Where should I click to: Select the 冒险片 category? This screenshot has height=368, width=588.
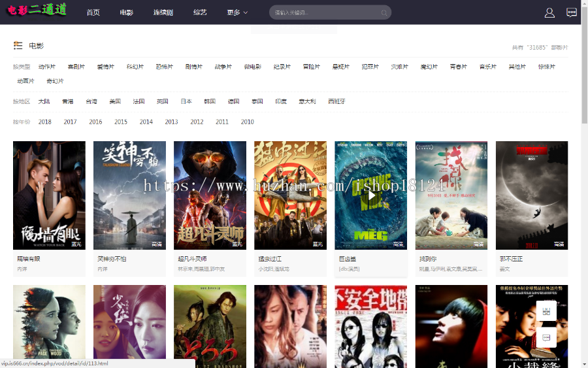[312, 67]
